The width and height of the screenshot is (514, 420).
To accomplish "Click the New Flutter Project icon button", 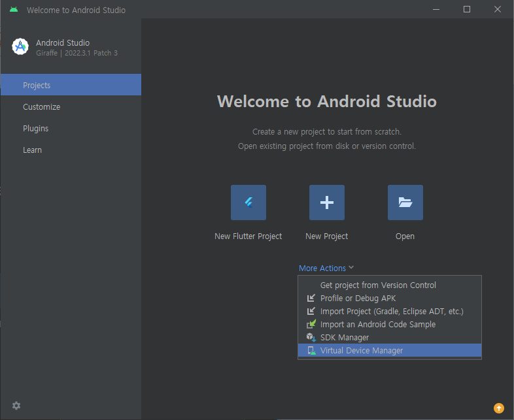I will coord(248,202).
